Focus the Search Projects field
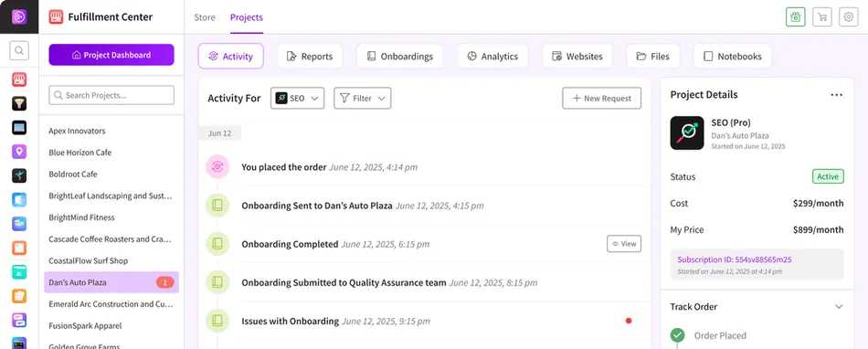 pos(111,95)
